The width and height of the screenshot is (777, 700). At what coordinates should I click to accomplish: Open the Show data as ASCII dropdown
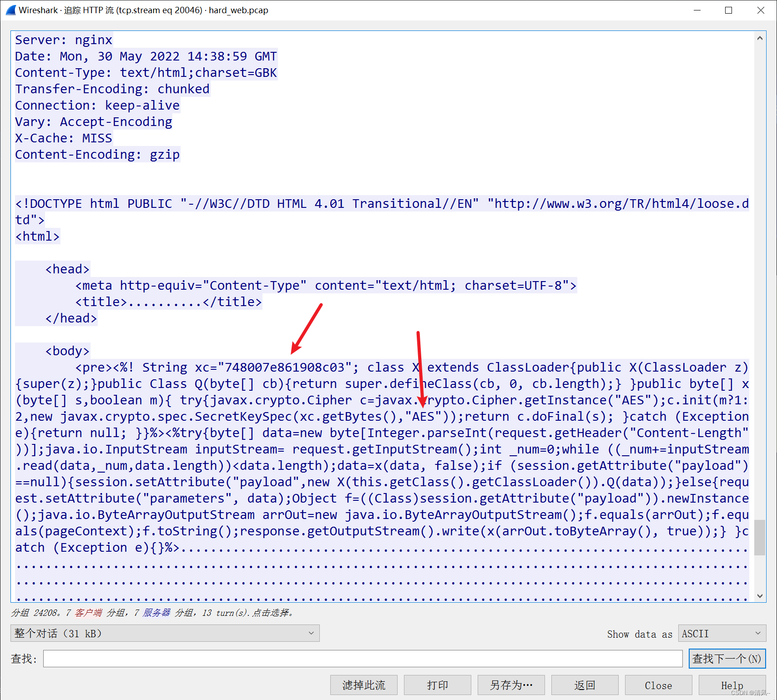722,633
